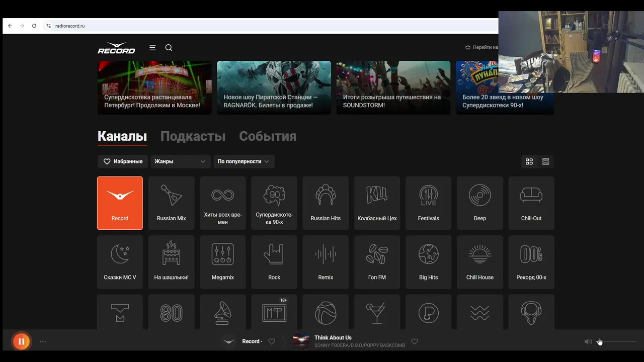Switch to the События tab
644x362 pixels.
268,136
